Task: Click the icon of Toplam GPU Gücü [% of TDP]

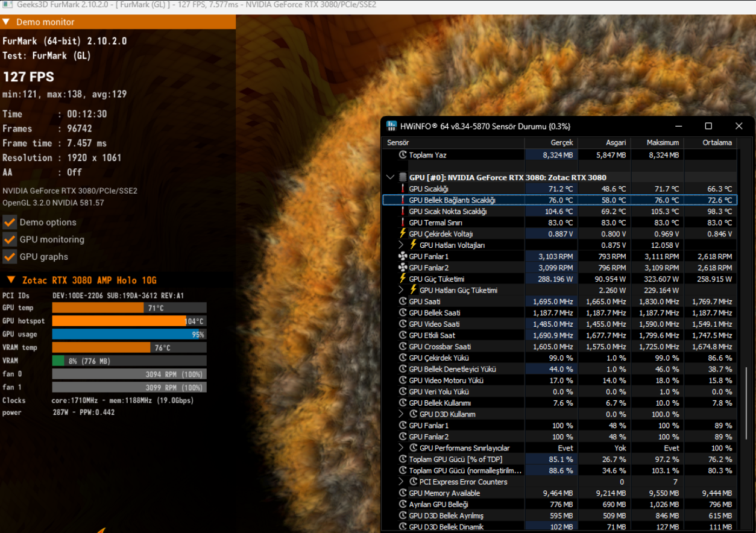Action: click(x=403, y=459)
